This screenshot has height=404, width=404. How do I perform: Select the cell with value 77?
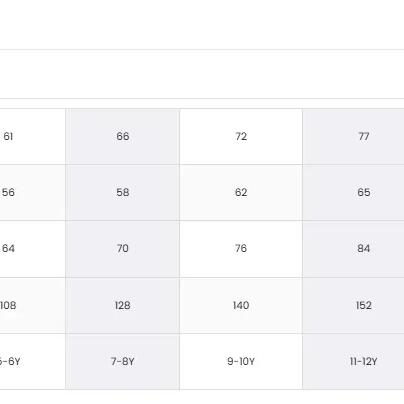tap(353, 136)
